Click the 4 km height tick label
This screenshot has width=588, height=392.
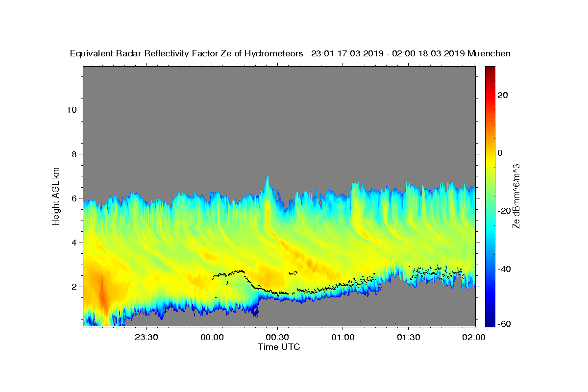(x=74, y=243)
